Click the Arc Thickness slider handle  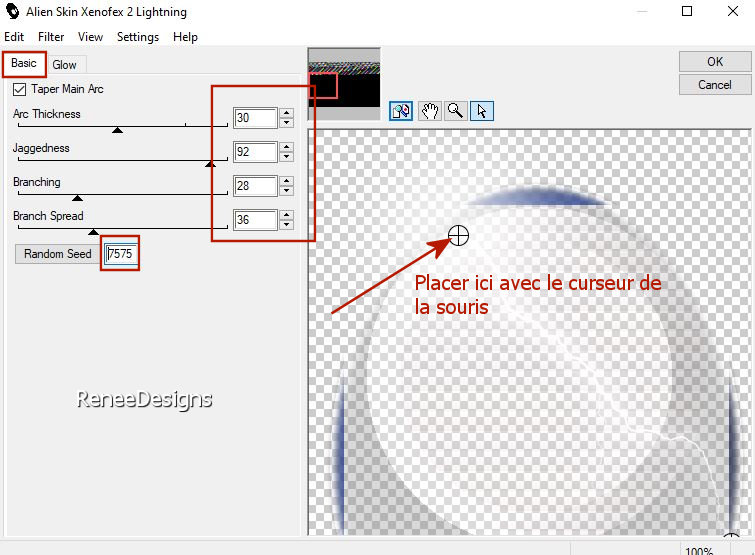(117, 130)
